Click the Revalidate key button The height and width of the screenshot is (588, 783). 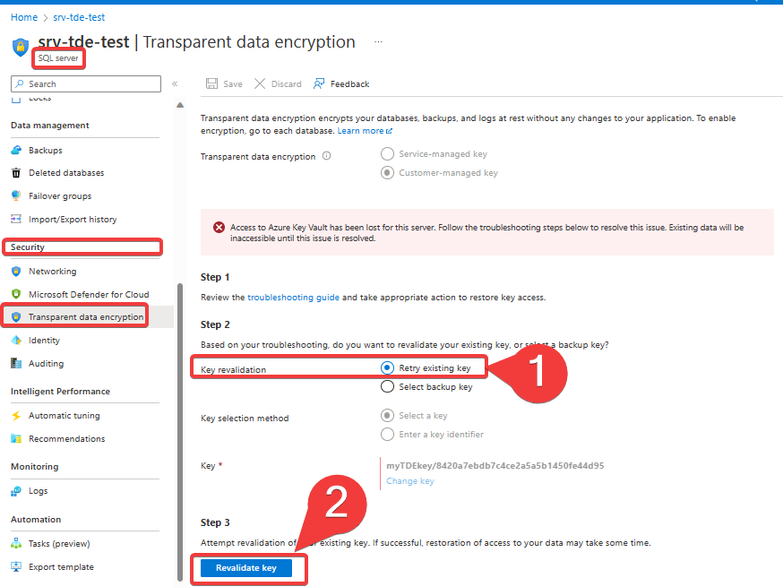click(x=246, y=568)
